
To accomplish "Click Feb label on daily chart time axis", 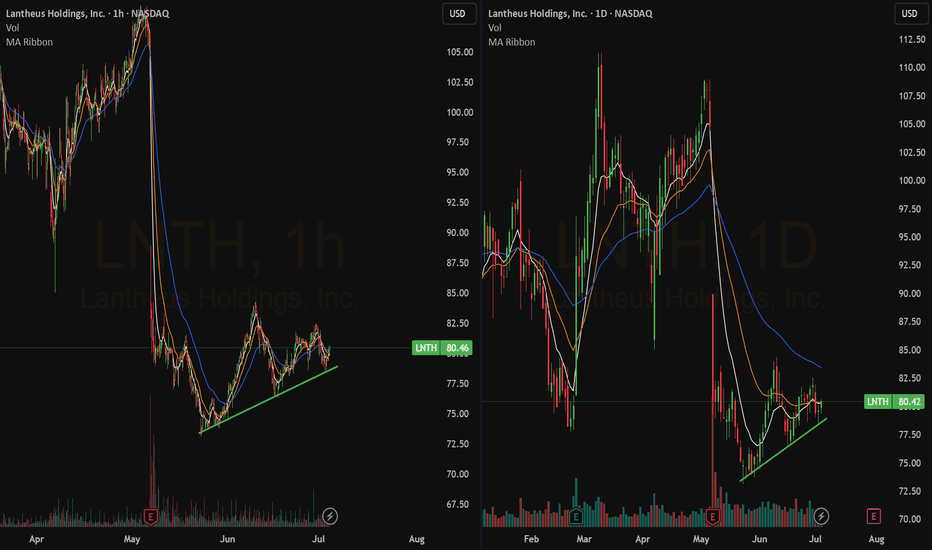I will [531, 539].
